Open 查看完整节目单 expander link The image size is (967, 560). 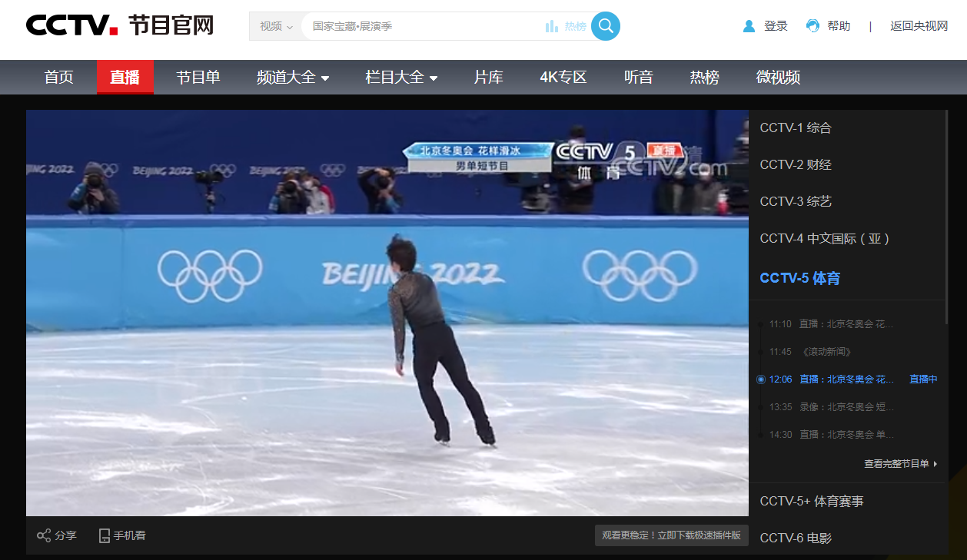pyautogui.click(x=901, y=464)
